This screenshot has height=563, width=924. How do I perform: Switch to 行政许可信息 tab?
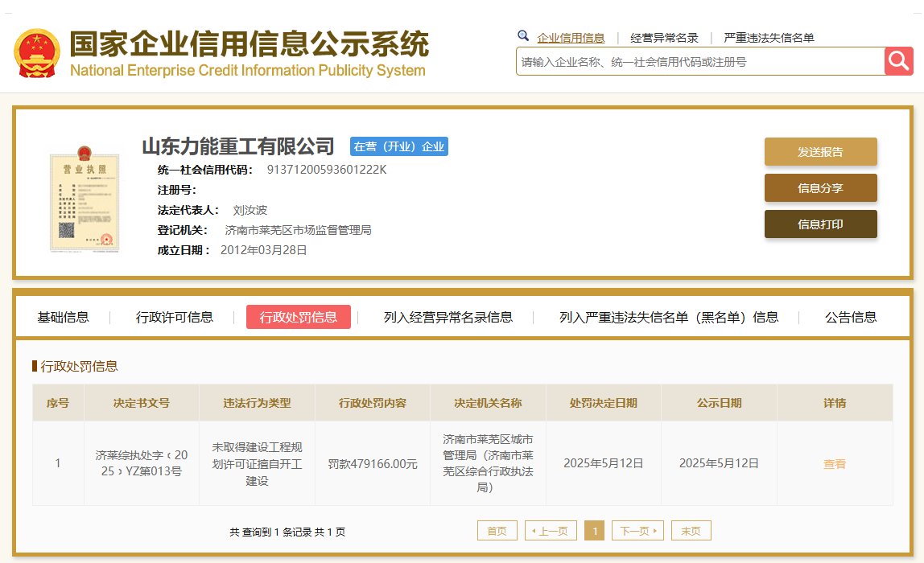point(175,318)
